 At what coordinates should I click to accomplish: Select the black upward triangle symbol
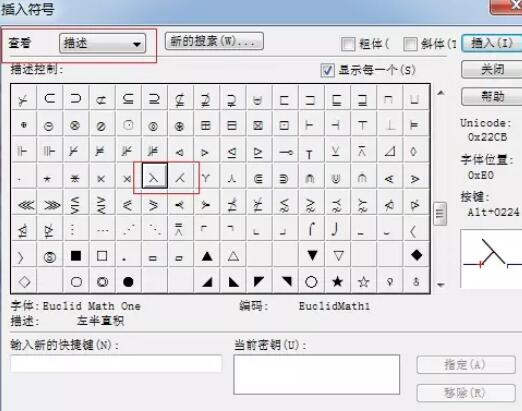(x=207, y=256)
